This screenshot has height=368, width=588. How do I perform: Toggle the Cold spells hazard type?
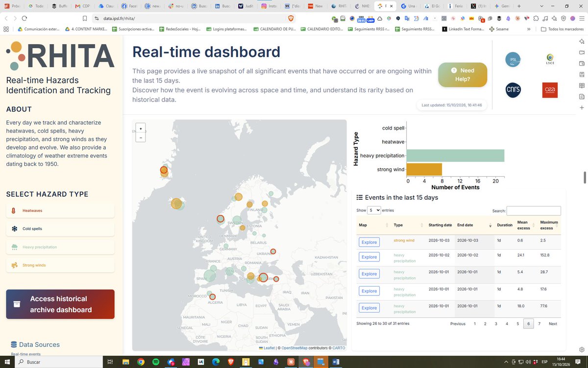[x=60, y=229]
